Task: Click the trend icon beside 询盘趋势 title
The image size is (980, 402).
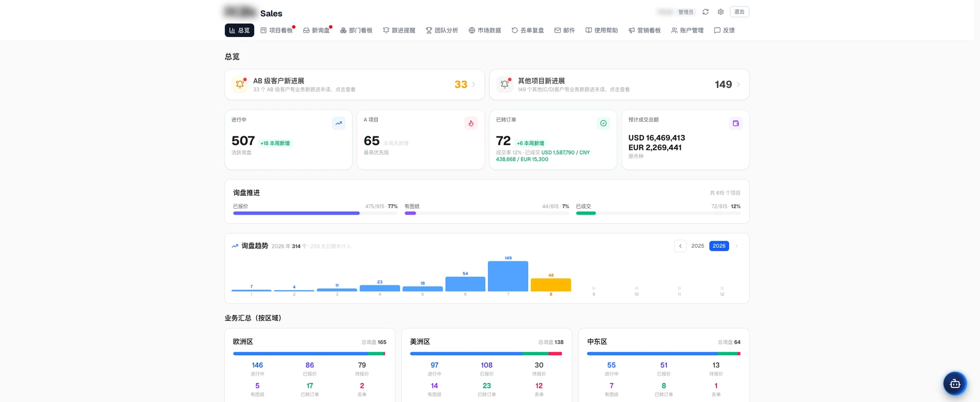Action: click(x=235, y=246)
